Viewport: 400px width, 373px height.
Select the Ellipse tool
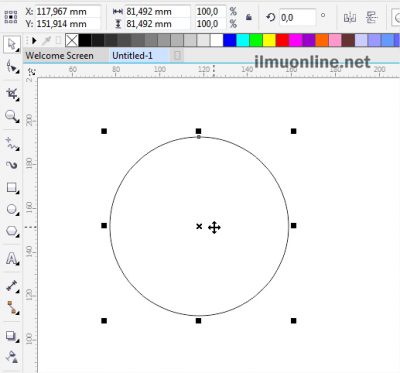pos(12,210)
